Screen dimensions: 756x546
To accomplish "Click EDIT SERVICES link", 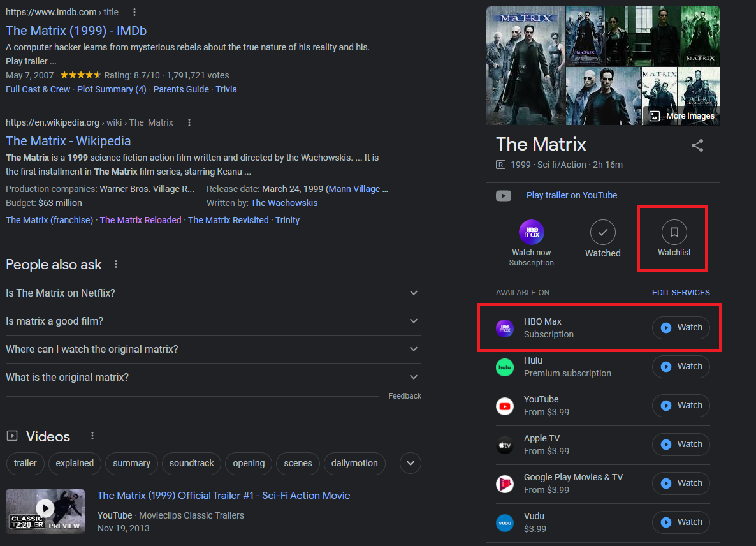I will coord(681,293).
